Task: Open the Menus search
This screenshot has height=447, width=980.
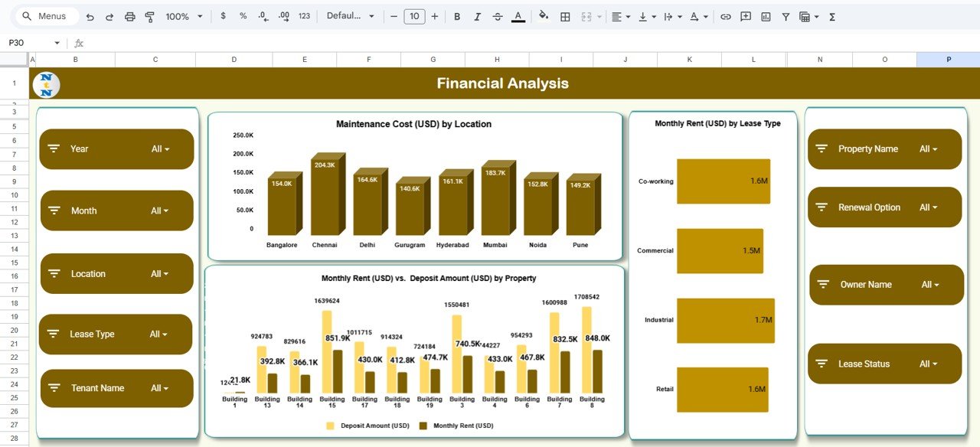Action: [x=46, y=15]
